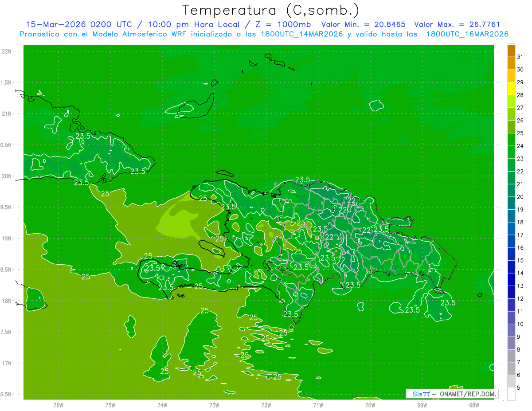Click the 70W longitude axis label
532x411 pixels.
pyautogui.click(x=370, y=405)
